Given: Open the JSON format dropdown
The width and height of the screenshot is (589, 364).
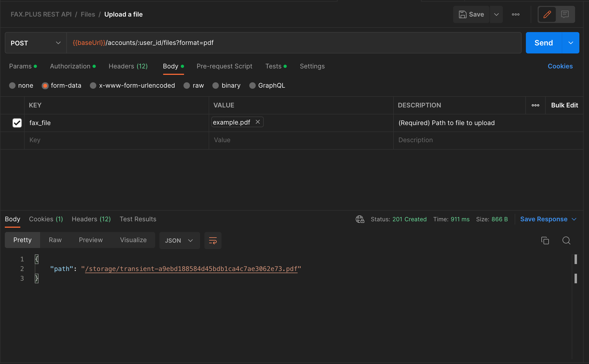Looking at the screenshot, I should (x=179, y=241).
